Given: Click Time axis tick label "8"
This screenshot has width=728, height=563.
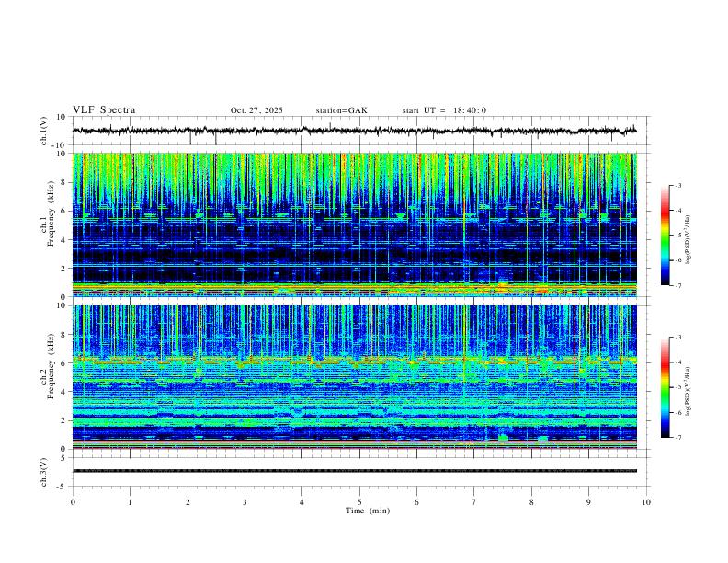Looking at the screenshot, I should coord(531,502).
